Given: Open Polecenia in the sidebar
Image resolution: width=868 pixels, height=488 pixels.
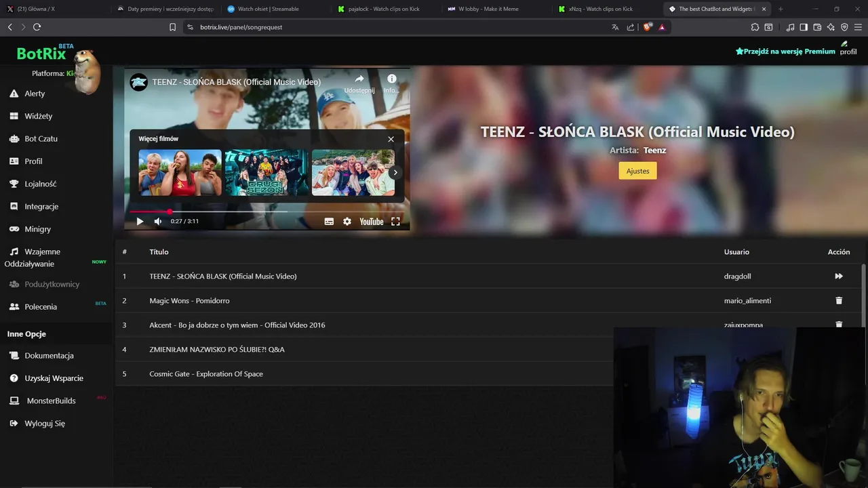Looking at the screenshot, I should pyautogui.click(x=41, y=306).
